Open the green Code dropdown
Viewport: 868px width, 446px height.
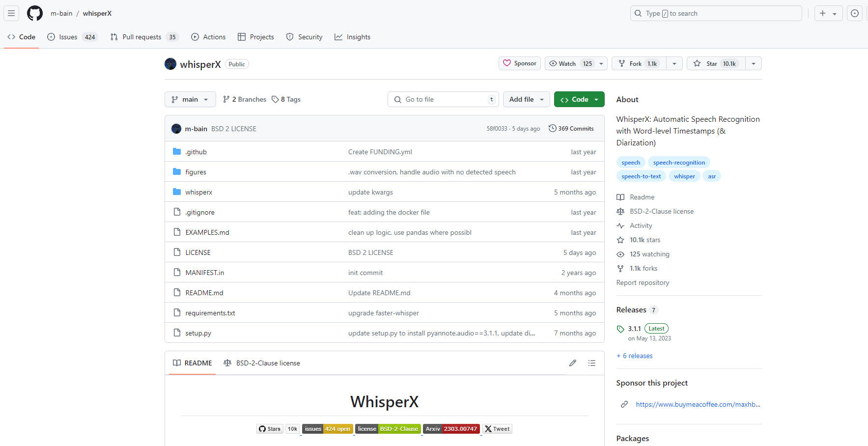[x=579, y=99]
